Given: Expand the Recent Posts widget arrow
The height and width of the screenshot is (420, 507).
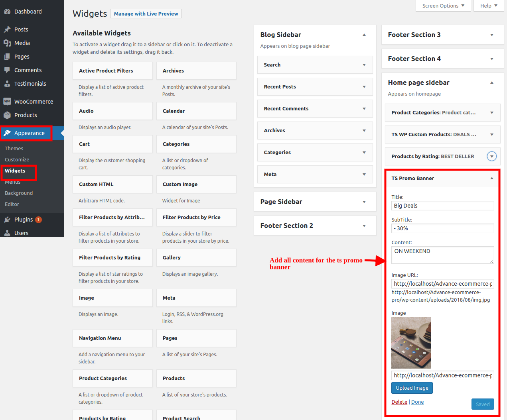Looking at the screenshot, I should coord(364,87).
